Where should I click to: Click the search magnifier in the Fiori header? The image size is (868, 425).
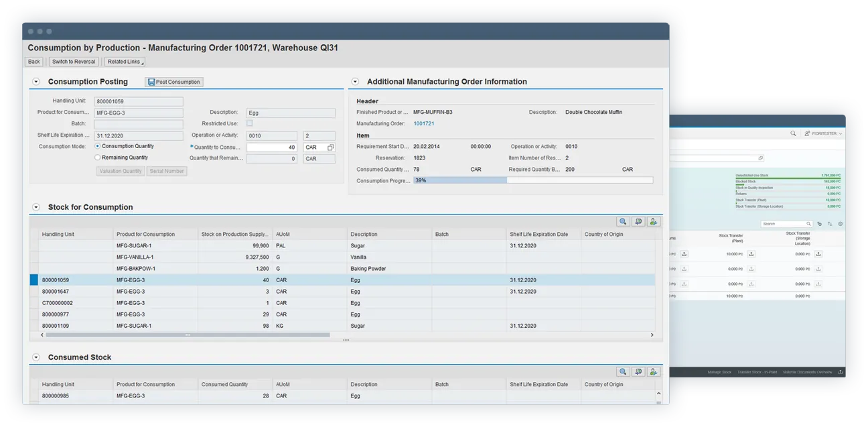point(792,133)
